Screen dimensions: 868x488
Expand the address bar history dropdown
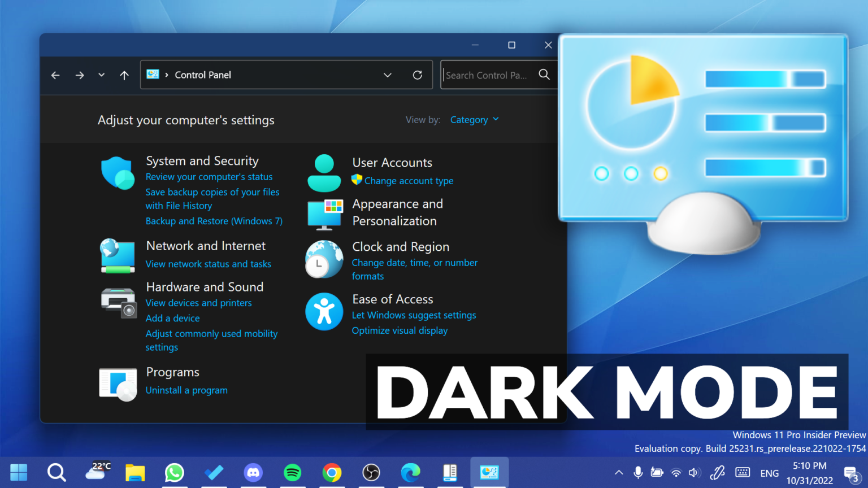[x=387, y=75]
